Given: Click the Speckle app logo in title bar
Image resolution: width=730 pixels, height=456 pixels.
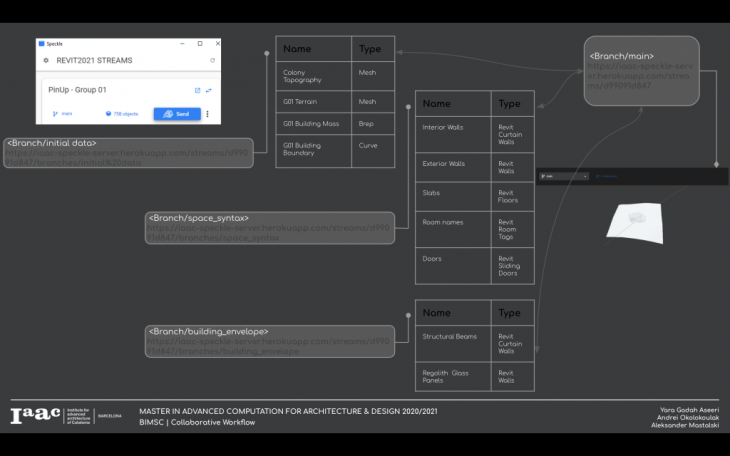Looking at the screenshot, I should coord(40,44).
